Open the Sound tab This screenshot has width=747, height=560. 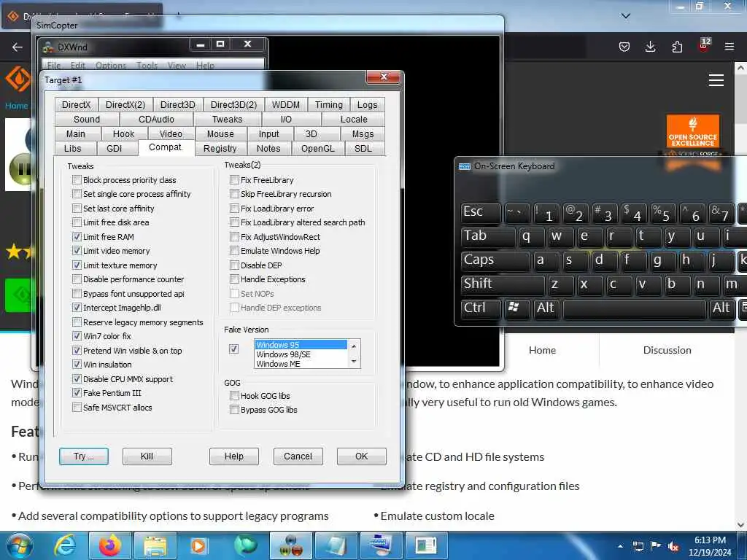click(87, 120)
